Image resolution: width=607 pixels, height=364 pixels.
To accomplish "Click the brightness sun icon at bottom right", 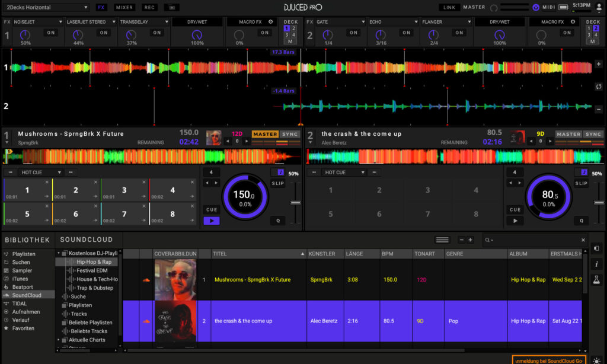I will pos(596,361).
